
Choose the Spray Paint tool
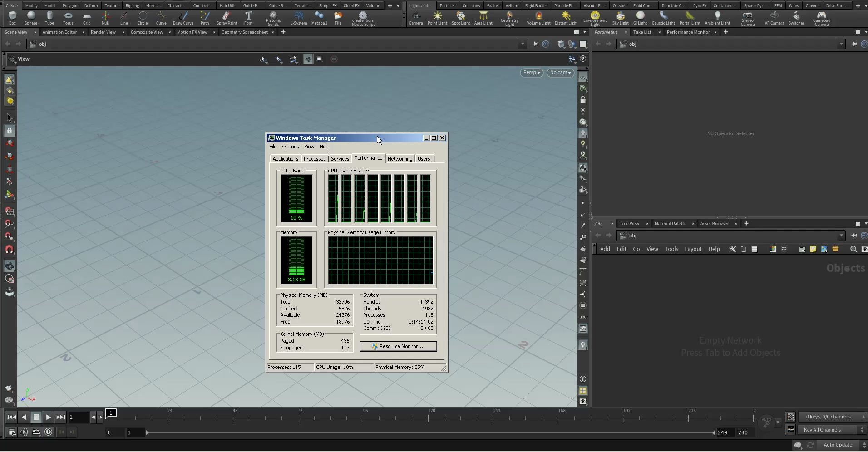point(227,18)
